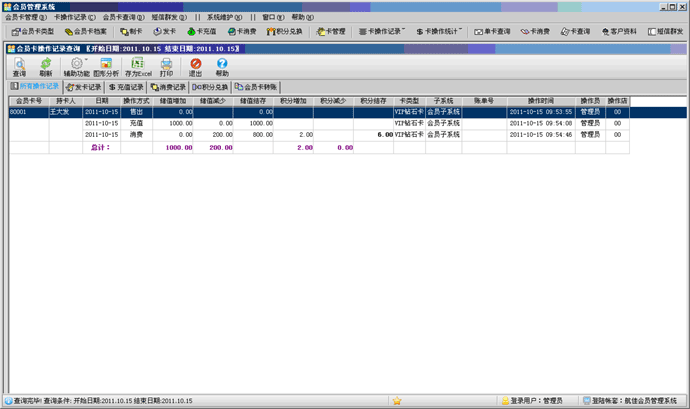Expand the 辅助功能 dropdown button
The height and width of the screenshot is (409, 690).
[77, 66]
